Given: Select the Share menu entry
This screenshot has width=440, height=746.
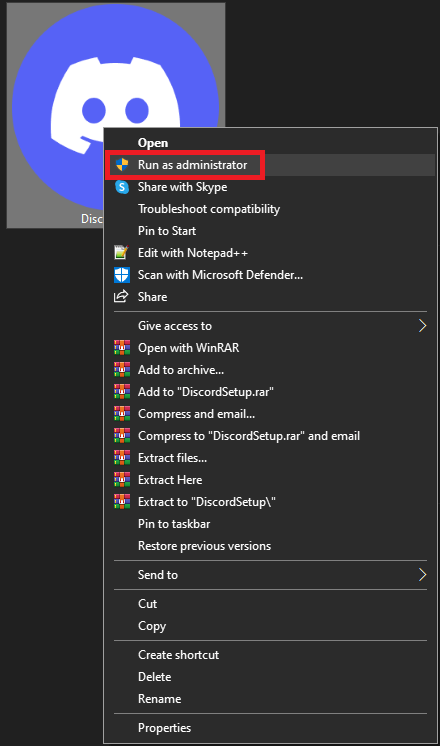Looking at the screenshot, I should pyautogui.click(x=270, y=297).
